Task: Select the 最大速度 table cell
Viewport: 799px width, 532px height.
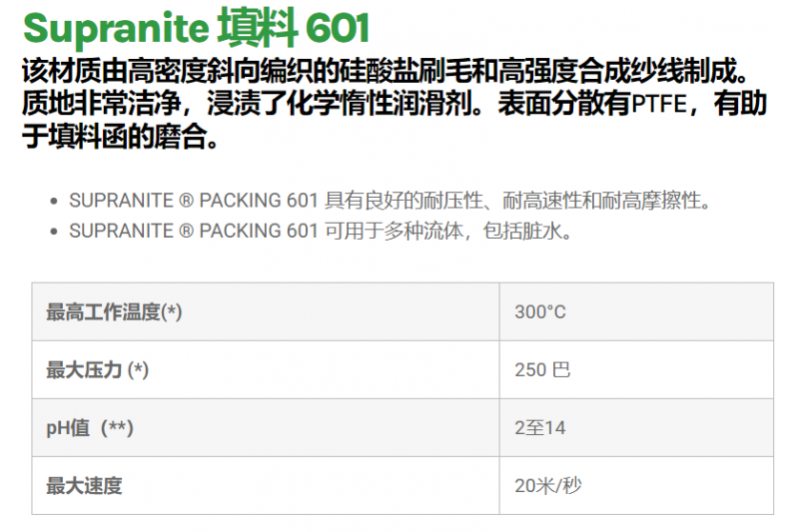Action: 266,486
